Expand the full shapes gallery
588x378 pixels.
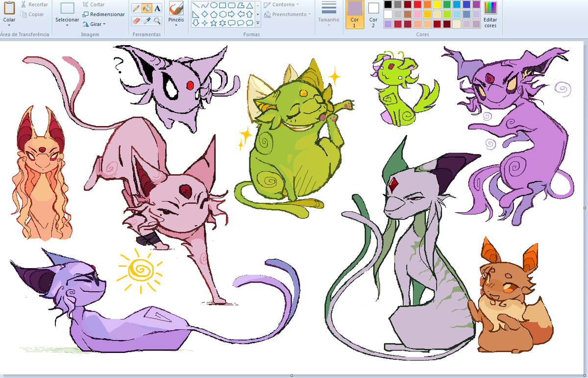(258, 23)
